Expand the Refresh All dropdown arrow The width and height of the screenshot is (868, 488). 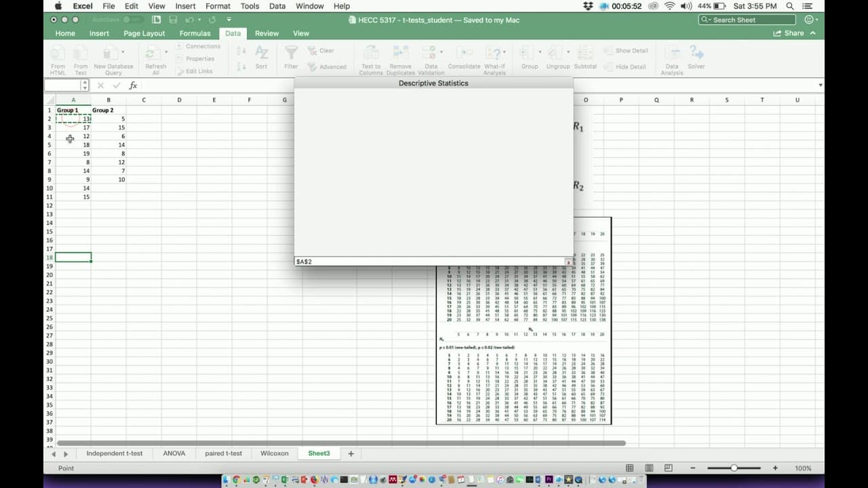[x=166, y=52]
